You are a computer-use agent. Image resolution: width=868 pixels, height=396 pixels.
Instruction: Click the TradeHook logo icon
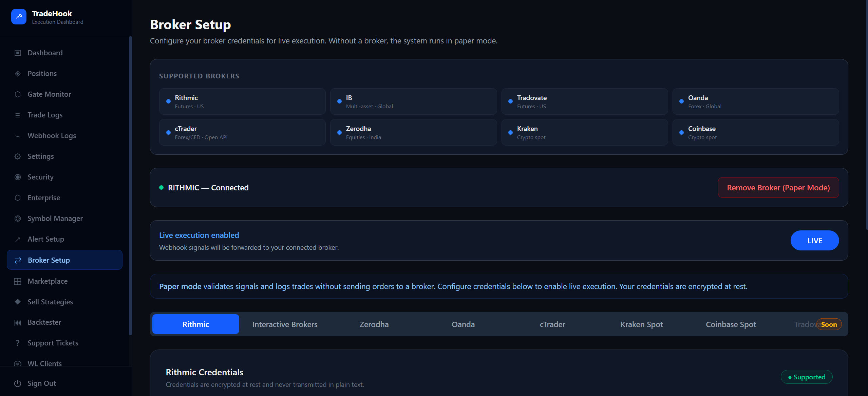click(x=19, y=17)
